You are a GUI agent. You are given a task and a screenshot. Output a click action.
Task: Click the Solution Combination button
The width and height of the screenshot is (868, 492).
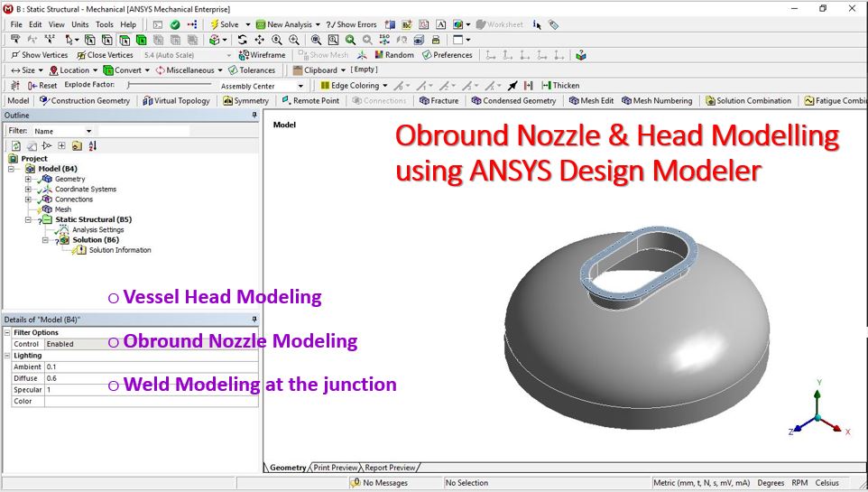point(748,100)
